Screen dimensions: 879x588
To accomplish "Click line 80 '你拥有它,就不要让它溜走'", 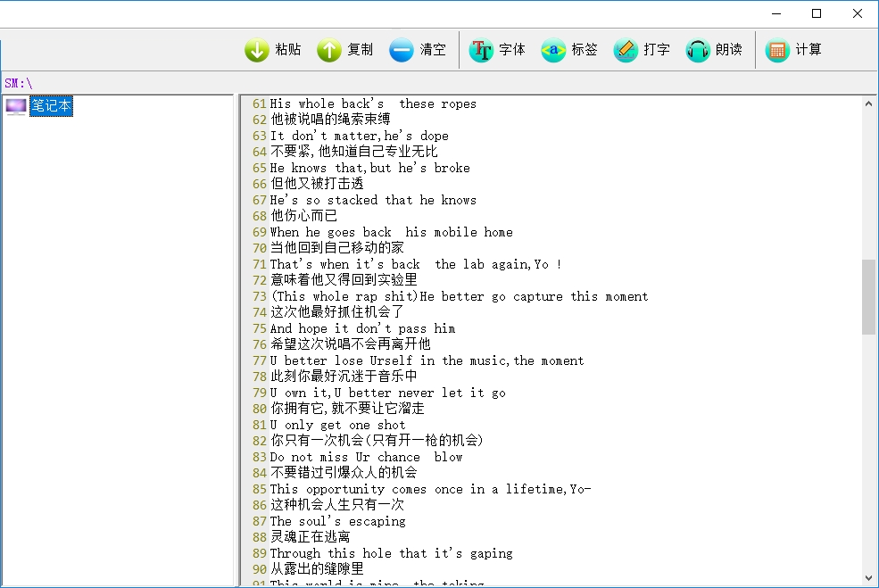I will point(347,409).
